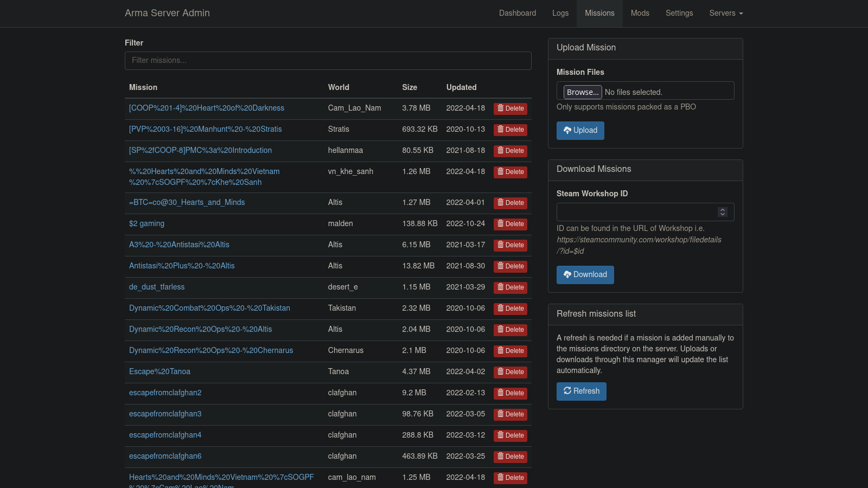Click the World column header
The width and height of the screenshot is (868, 488).
click(339, 87)
